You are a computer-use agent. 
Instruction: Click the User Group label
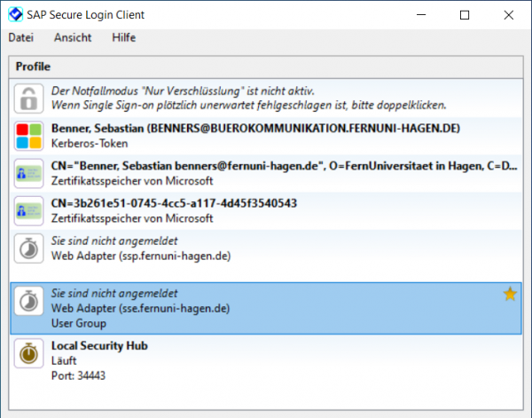click(79, 323)
